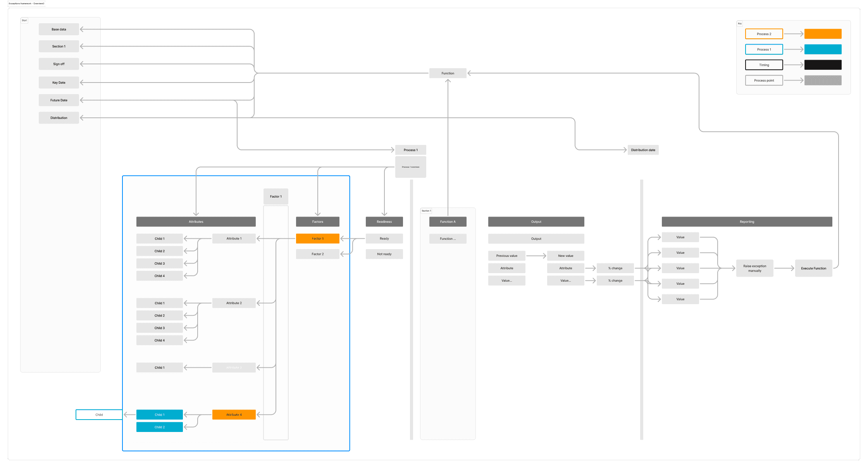Click the orange color swatch in Key
Image resolution: width=868 pixels, height=468 pixels.
pos(823,34)
